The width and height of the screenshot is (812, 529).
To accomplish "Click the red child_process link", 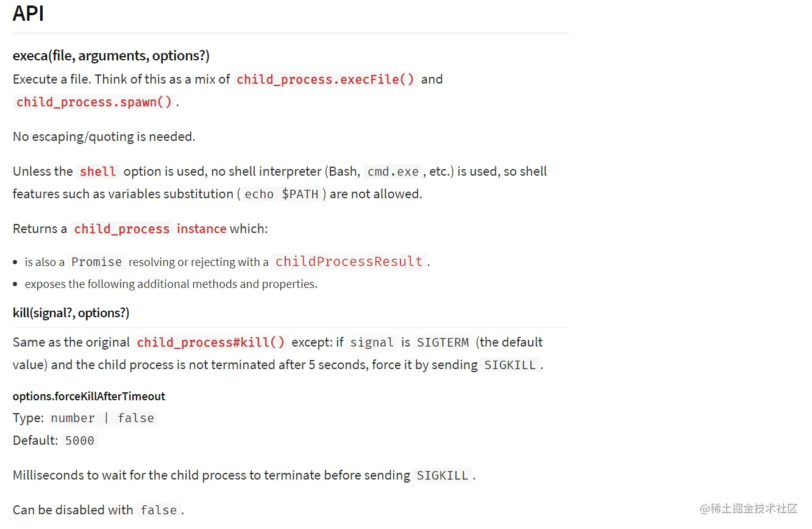I will (x=122, y=229).
